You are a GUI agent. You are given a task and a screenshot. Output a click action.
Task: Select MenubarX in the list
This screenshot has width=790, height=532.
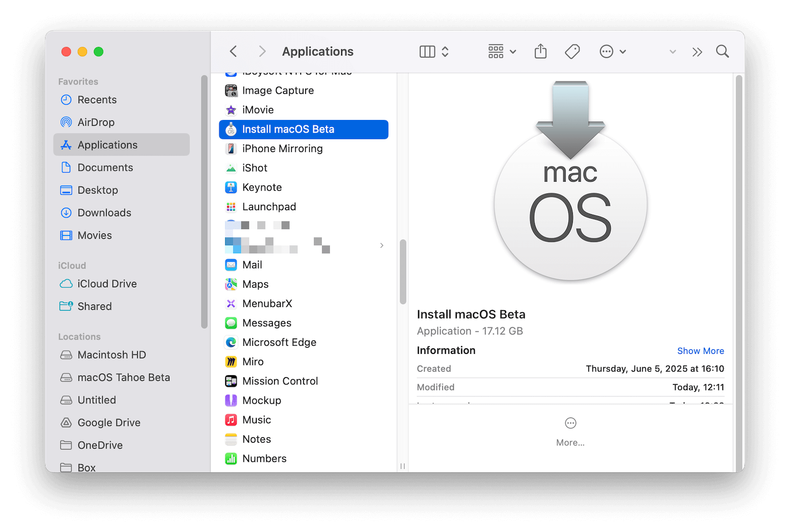click(304, 304)
